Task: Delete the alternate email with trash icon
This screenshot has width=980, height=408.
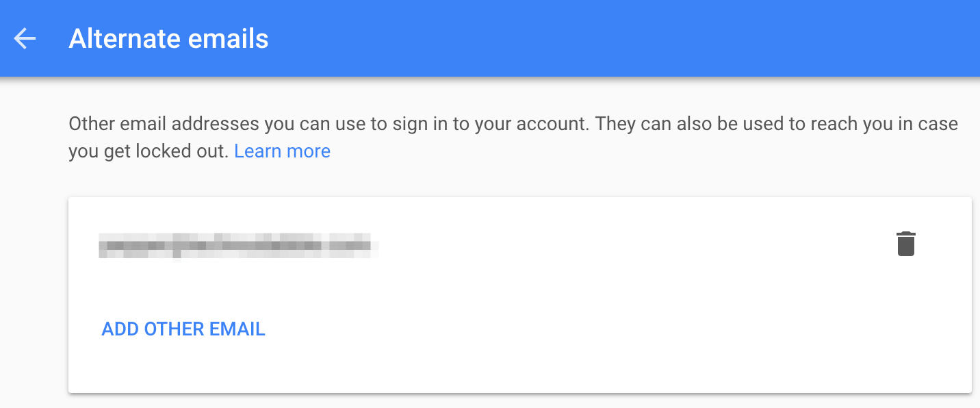Action: point(905,244)
